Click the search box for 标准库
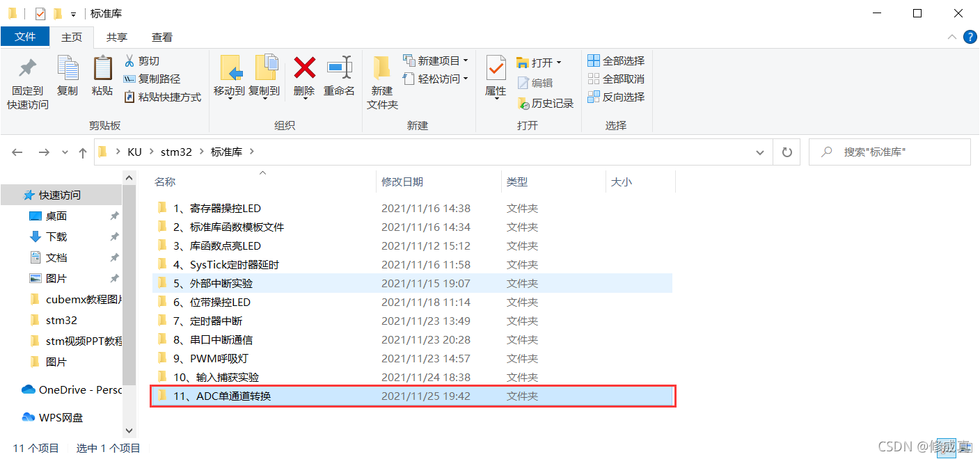Image resolution: width=980 pixels, height=459 pixels. click(x=890, y=152)
